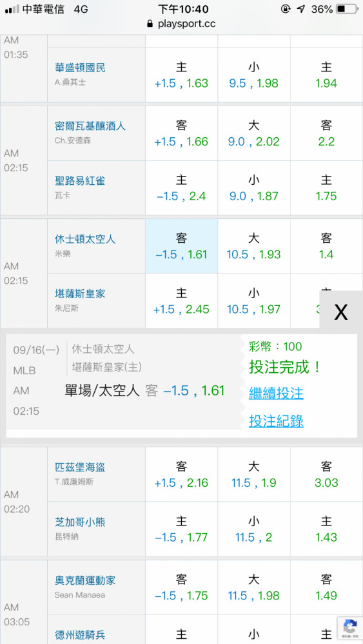
Task: Tap the location arrow status icon
Action: pos(301,8)
